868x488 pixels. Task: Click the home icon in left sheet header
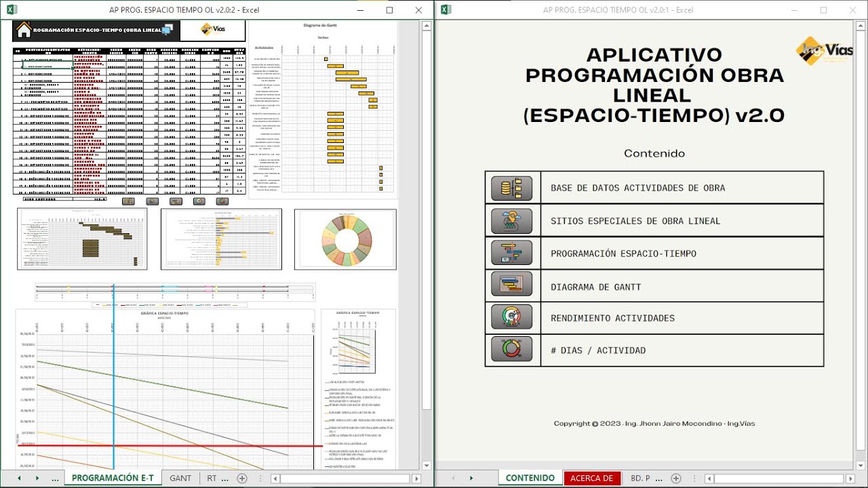coord(24,30)
